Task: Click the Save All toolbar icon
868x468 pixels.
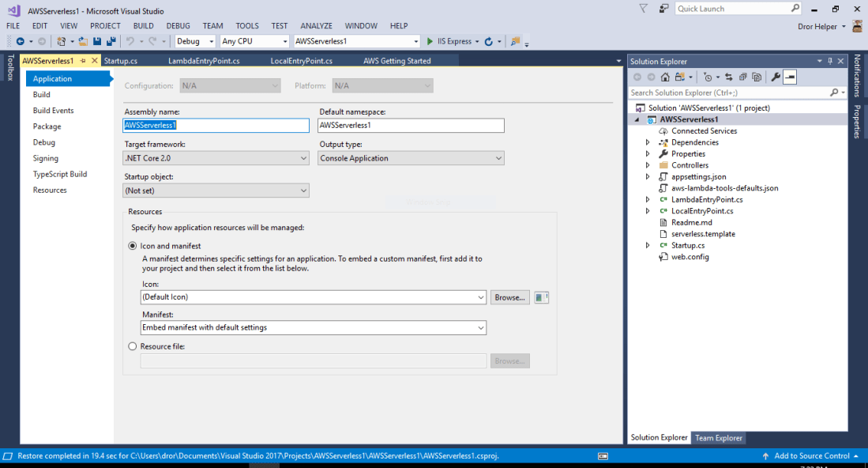Action: (x=111, y=41)
